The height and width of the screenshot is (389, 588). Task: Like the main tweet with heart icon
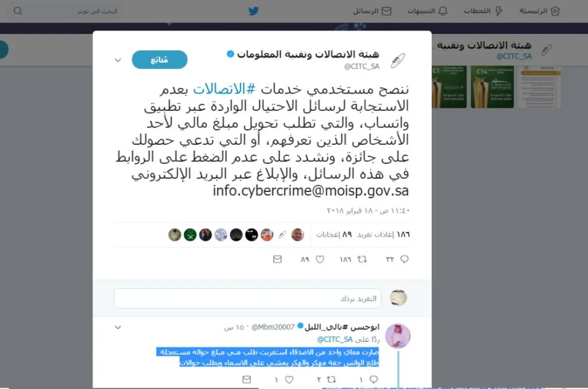click(x=320, y=259)
